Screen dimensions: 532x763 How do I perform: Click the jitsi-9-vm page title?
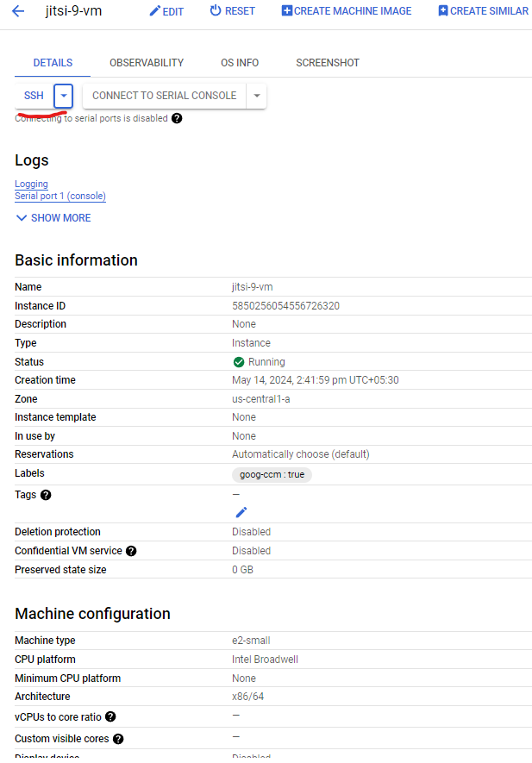(x=73, y=10)
